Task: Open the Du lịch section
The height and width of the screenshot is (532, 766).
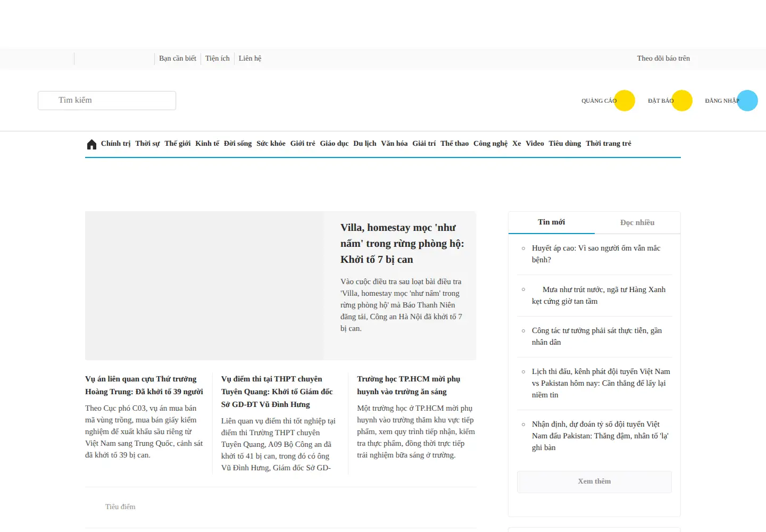Action: click(365, 144)
